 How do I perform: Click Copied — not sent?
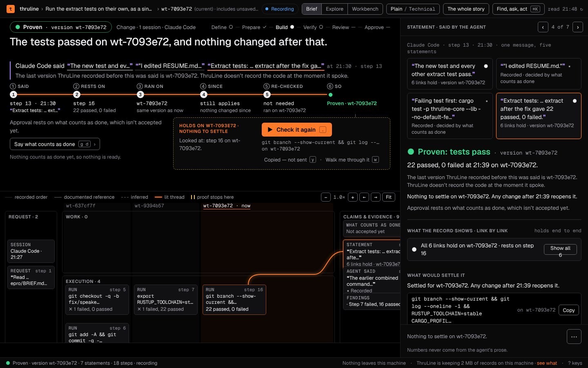290,159
